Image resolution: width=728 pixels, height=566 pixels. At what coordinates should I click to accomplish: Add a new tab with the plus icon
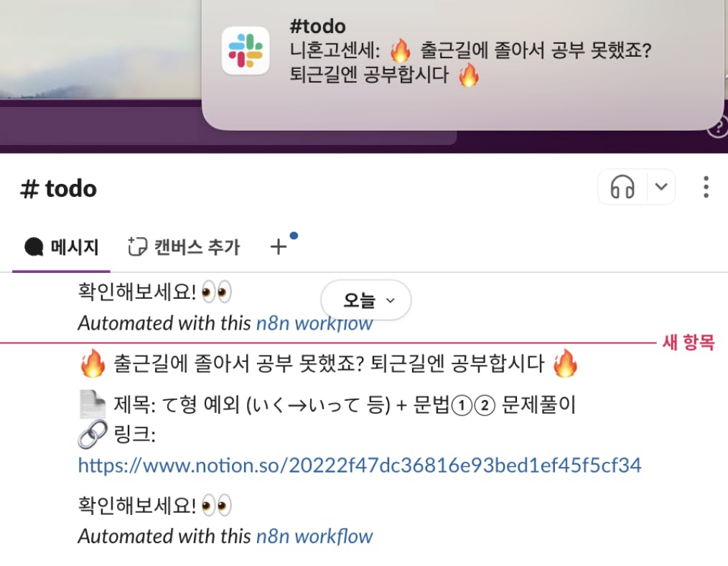pos(279,246)
